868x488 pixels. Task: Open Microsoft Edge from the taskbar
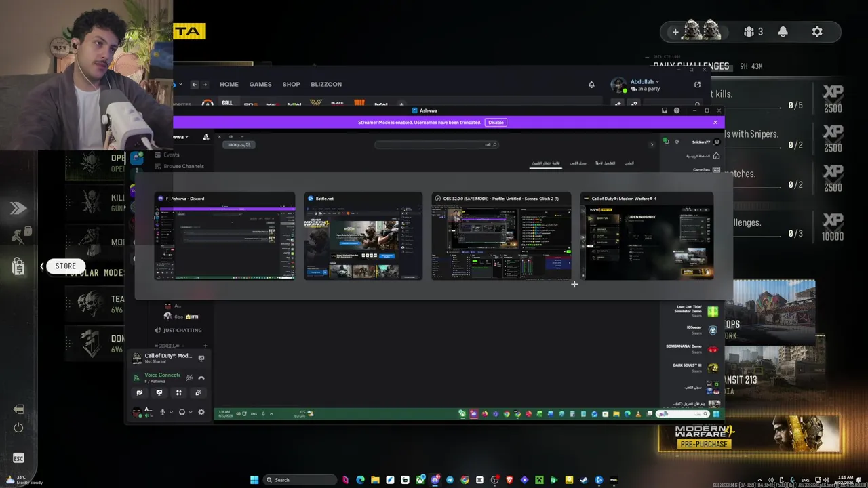(x=360, y=480)
